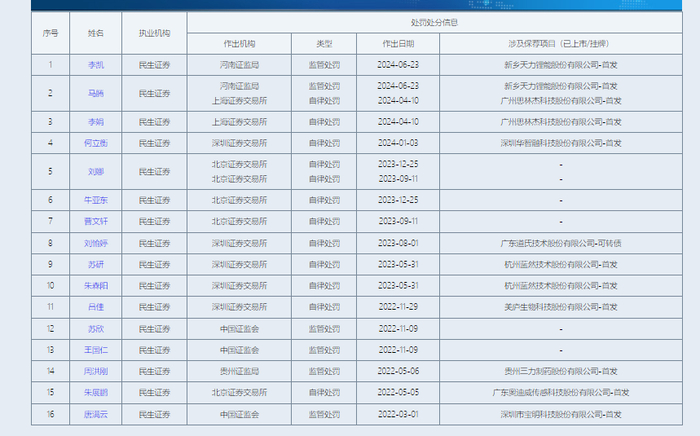700x436 pixels.
Task: Click the 贵州证监局 agency cell
Action: coord(239,371)
